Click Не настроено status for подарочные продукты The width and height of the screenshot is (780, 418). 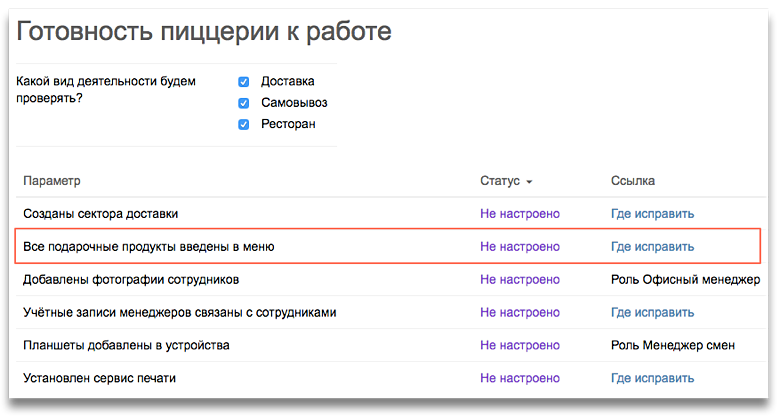coord(520,247)
